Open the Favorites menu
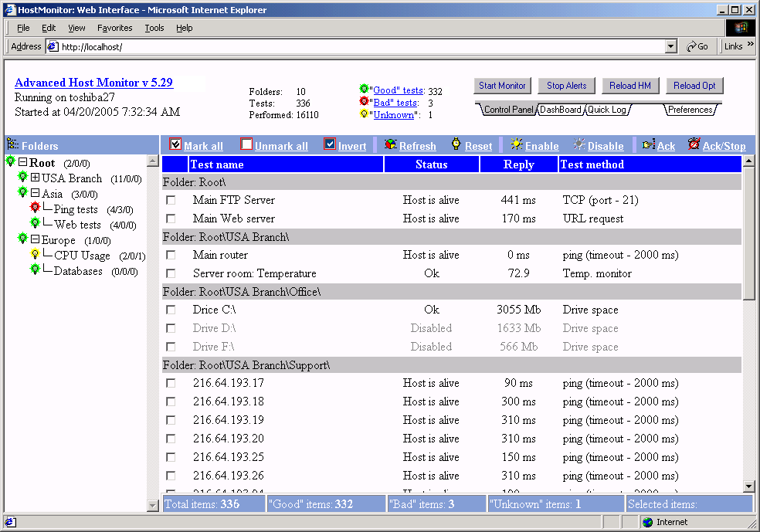The width and height of the screenshot is (760, 532). click(115, 28)
